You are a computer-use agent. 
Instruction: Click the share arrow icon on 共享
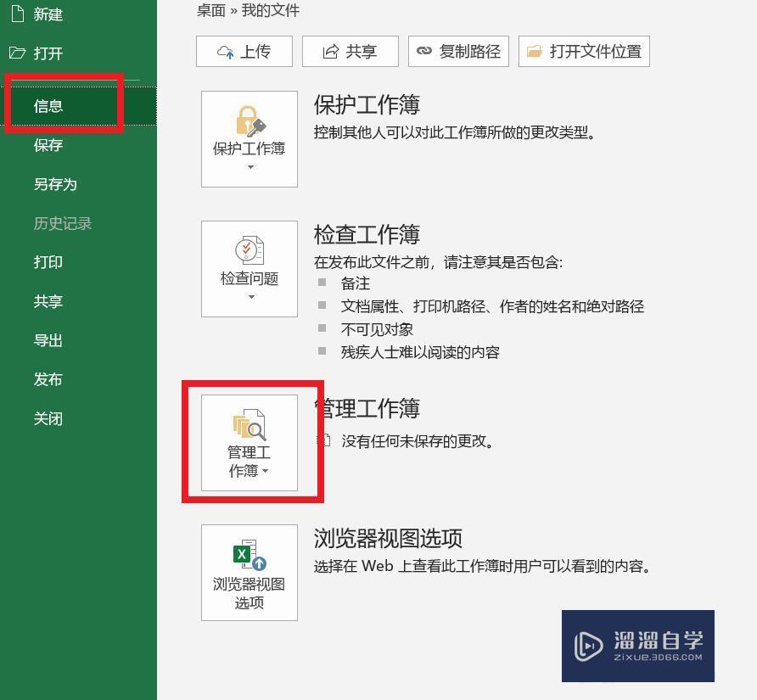point(331,52)
